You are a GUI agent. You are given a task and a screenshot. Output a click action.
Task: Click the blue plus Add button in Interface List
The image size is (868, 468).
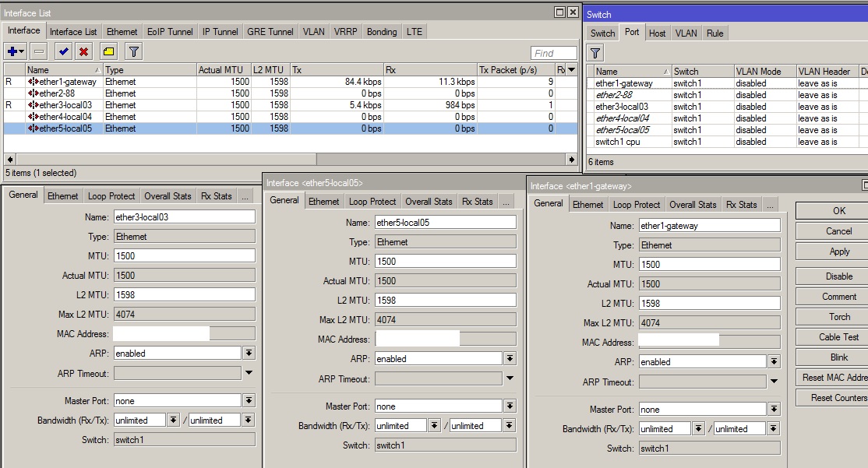coord(15,51)
